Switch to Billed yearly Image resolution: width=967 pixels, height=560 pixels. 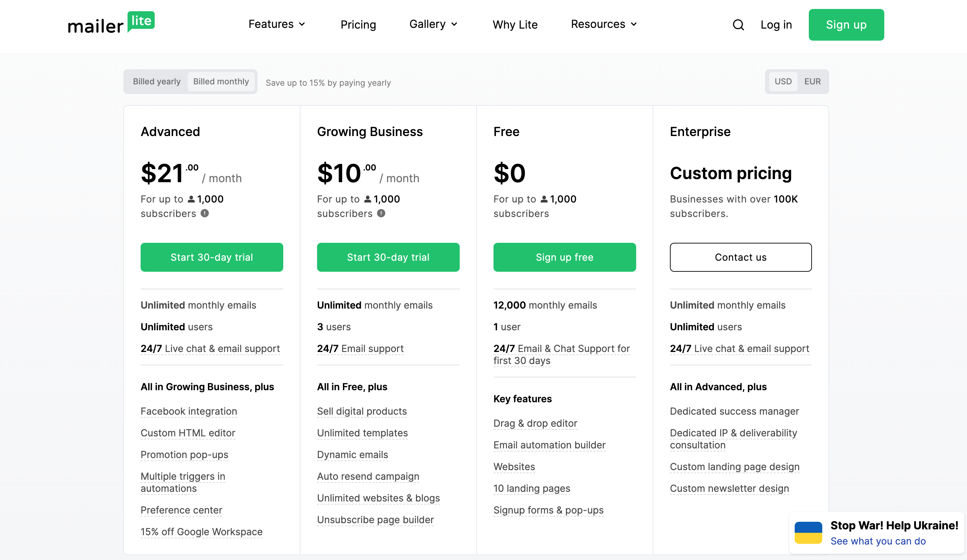156,81
